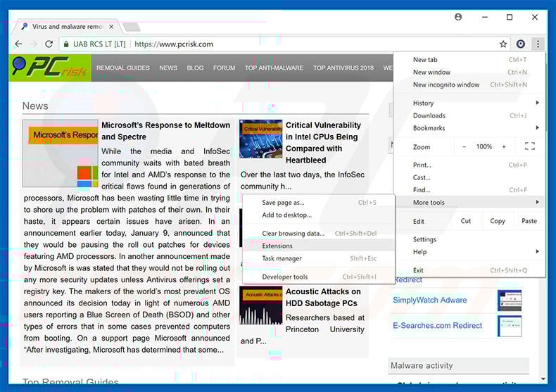Click the user profile avatar icon

(458, 17)
